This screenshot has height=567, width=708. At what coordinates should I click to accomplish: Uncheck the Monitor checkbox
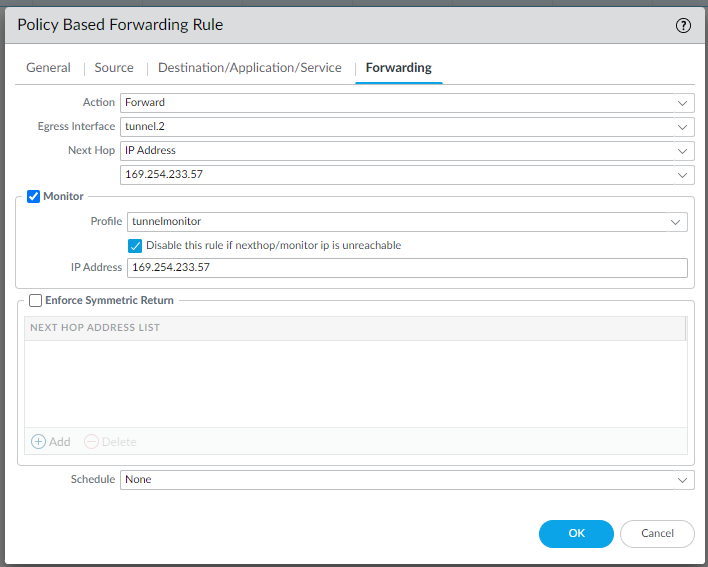click(33, 197)
